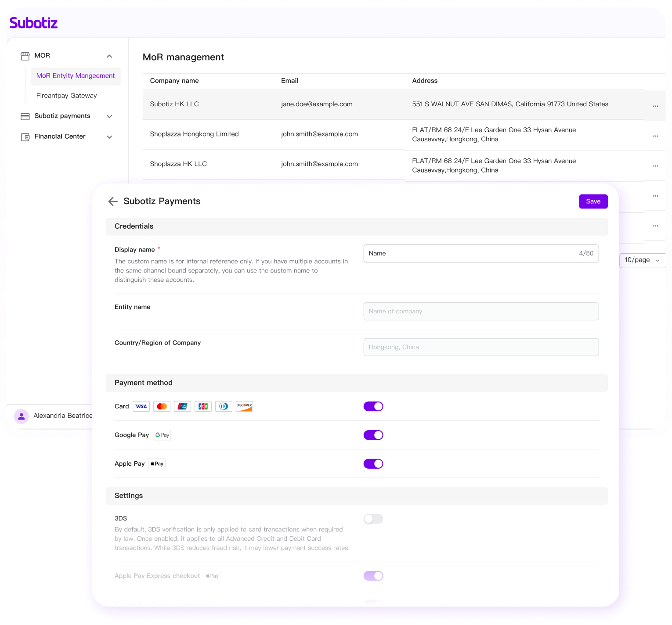The image size is (672, 625).
Task: Switch off the Apple Pay toggle
Action: pos(373,464)
